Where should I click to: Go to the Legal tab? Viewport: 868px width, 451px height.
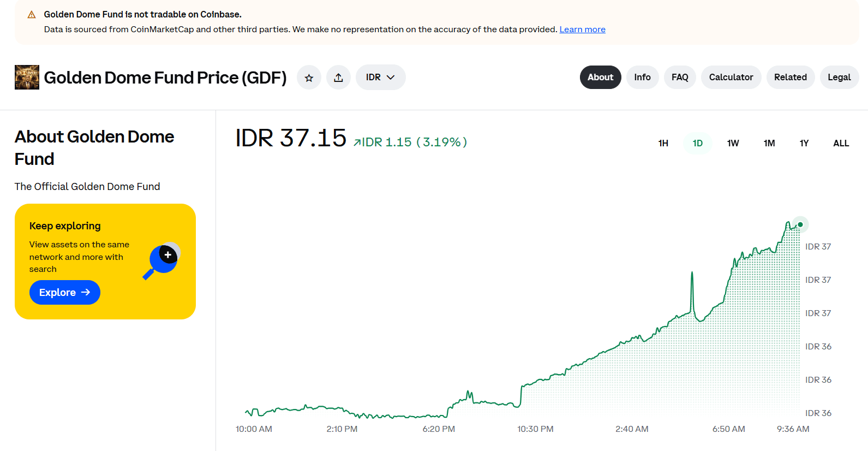pos(839,78)
